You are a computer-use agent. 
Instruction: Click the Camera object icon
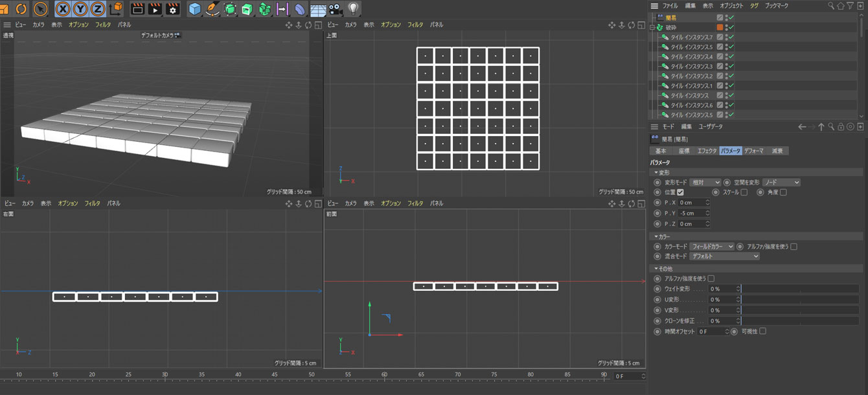tap(335, 9)
